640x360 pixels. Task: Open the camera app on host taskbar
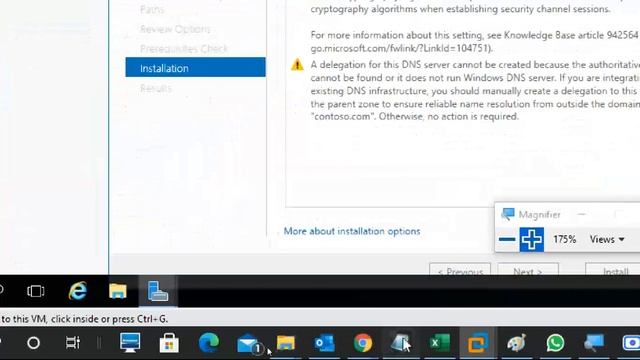pos(631,343)
